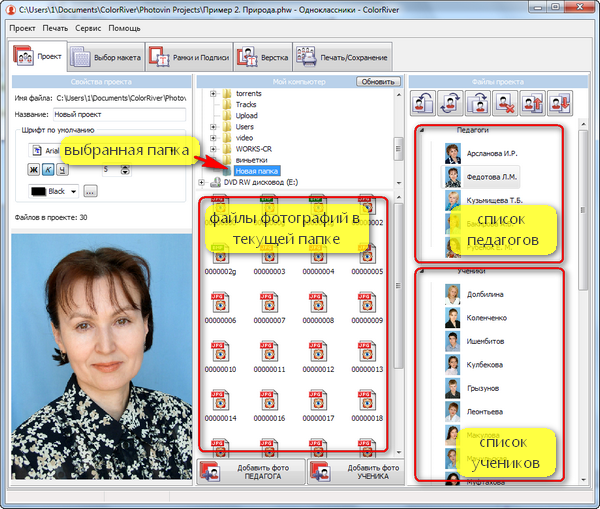Image resolution: width=600 pixels, height=509 pixels.
Task: Select file 00000010
Action: coord(220,357)
